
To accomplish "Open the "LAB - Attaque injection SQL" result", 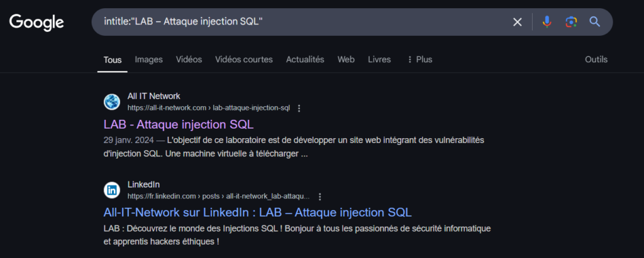I will pyautogui.click(x=179, y=124).
